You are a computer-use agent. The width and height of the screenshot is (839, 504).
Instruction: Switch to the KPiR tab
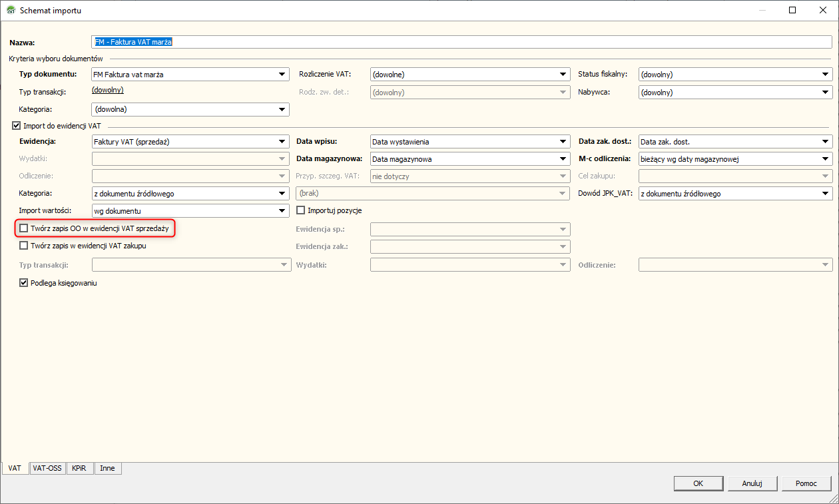tap(80, 468)
